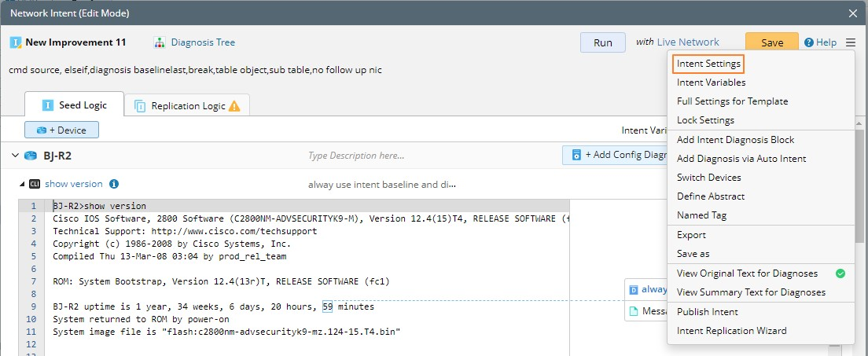Collapse the show version command block
This screenshot has width=868, height=356.
[22, 184]
